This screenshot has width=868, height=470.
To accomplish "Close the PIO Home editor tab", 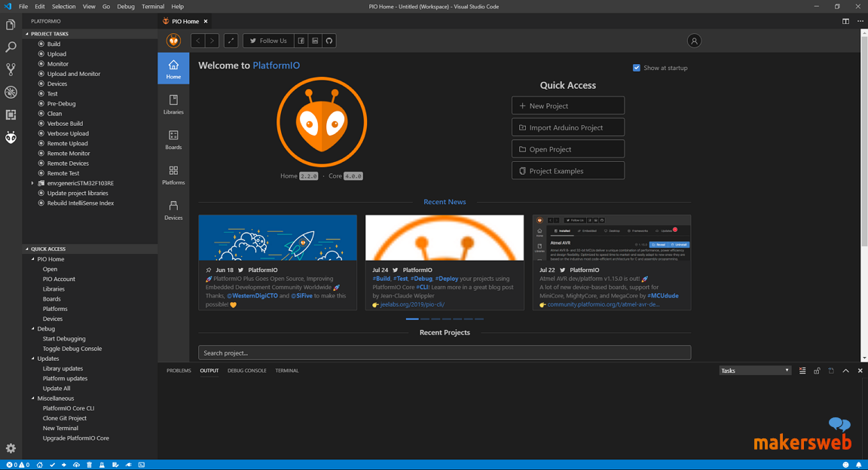I will (x=206, y=21).
